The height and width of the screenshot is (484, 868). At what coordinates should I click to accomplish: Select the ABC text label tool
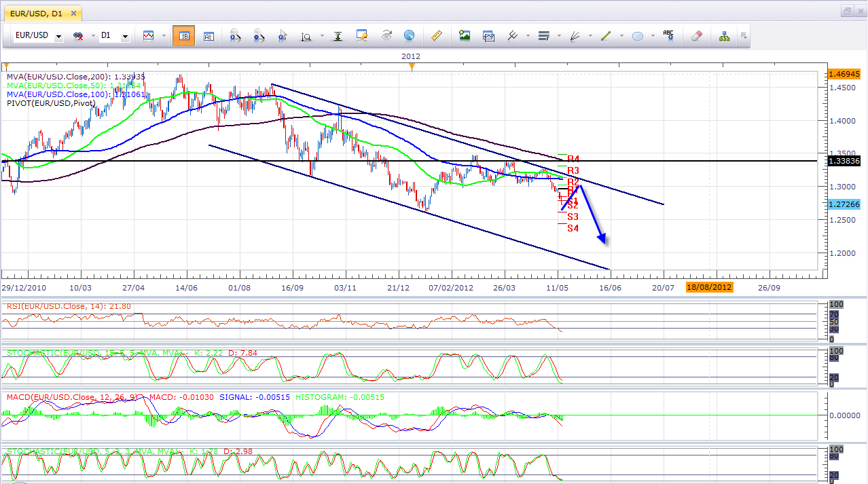[668, 35]
